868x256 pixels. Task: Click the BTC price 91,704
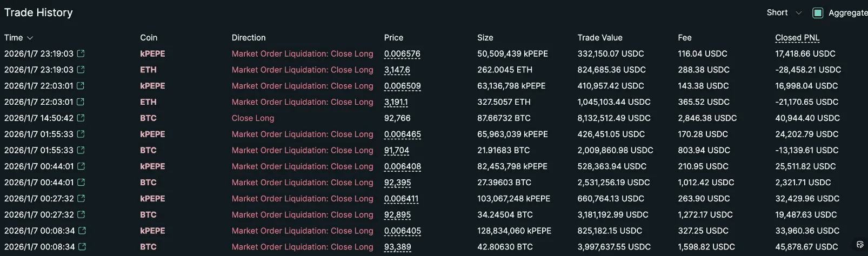[x=397, y=150]
